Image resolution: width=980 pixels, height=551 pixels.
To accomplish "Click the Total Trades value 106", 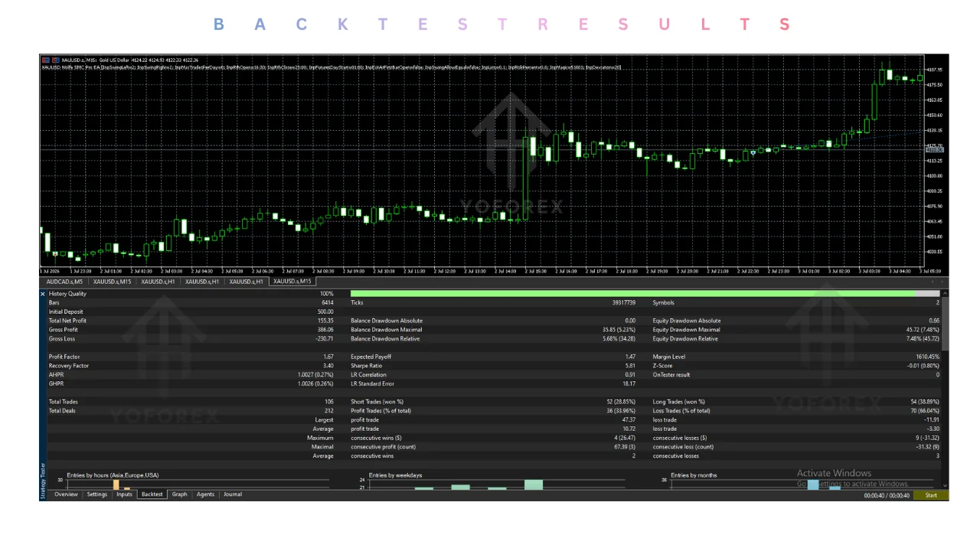I will pos(329,402).
